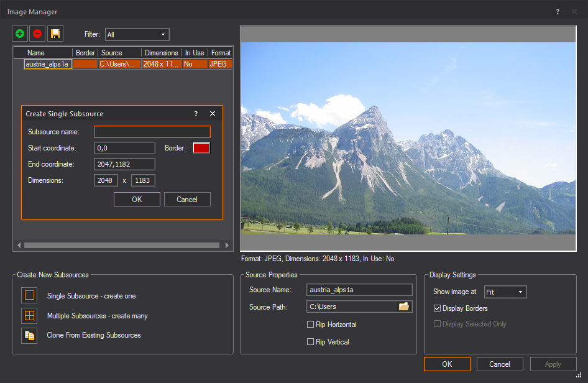
Task: Click the green add image icon
Action: click(20, 34)
